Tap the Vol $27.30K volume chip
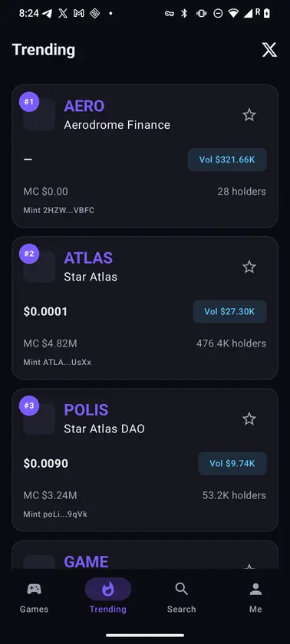 (229, 312)
